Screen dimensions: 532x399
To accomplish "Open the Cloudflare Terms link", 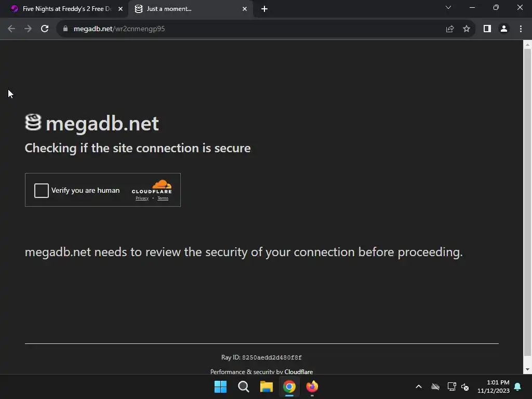I will pos(163,198).
